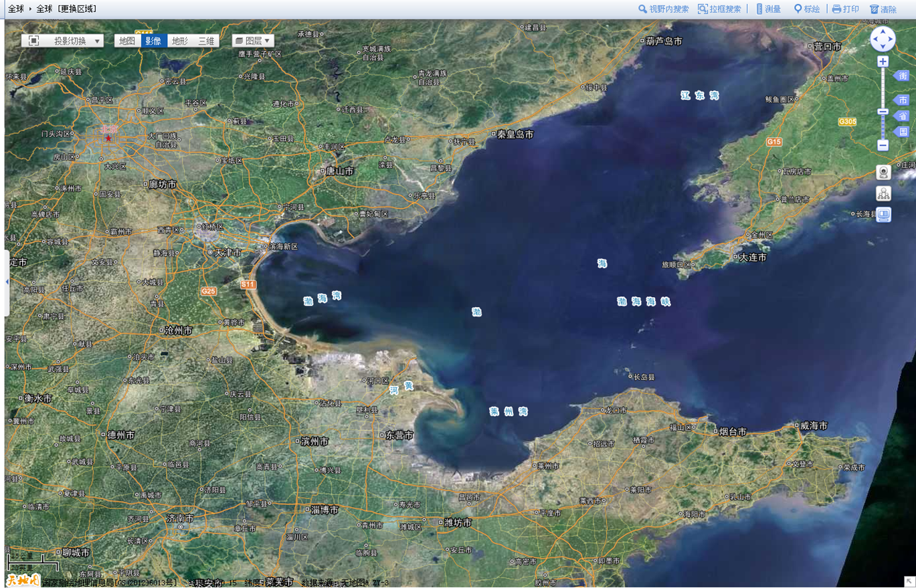This screenshot has height=588, width=916.
Task: Expand the collapsed left side panel
Action: point(7,282)
